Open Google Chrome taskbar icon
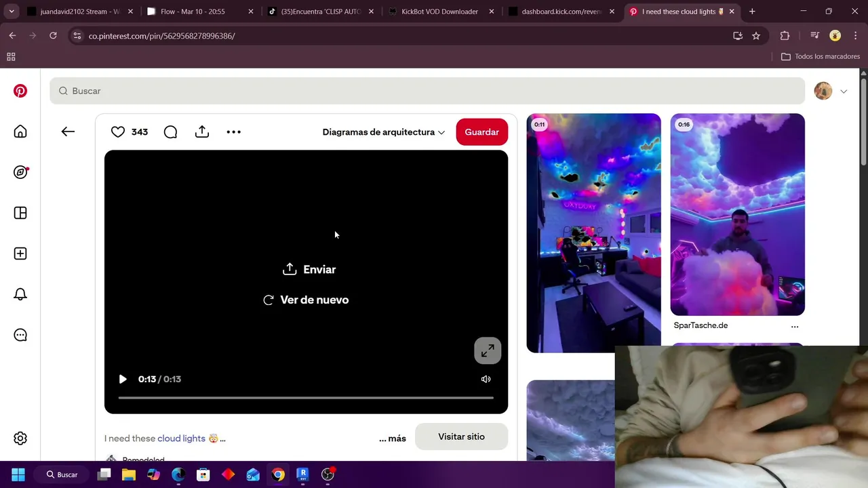868x488 pixels. tap(278, 474)
